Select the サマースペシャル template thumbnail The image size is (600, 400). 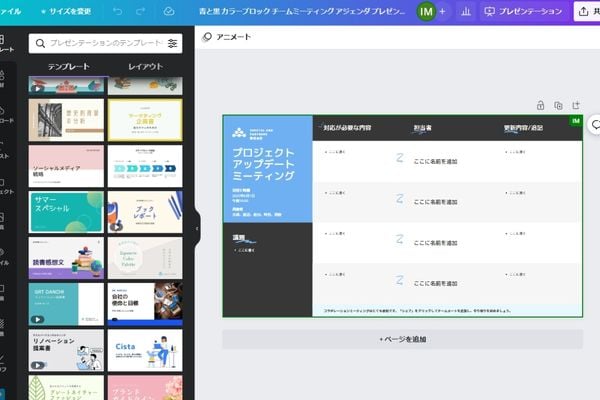pyautogui.click(x=66, y=212)
